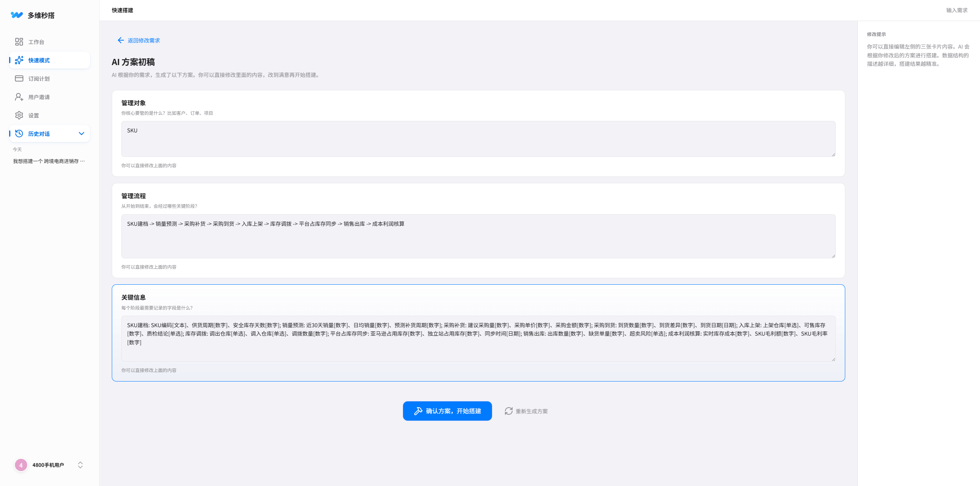Click the user avatar circle labeled 4
The image size is (980, 486).
21,465
